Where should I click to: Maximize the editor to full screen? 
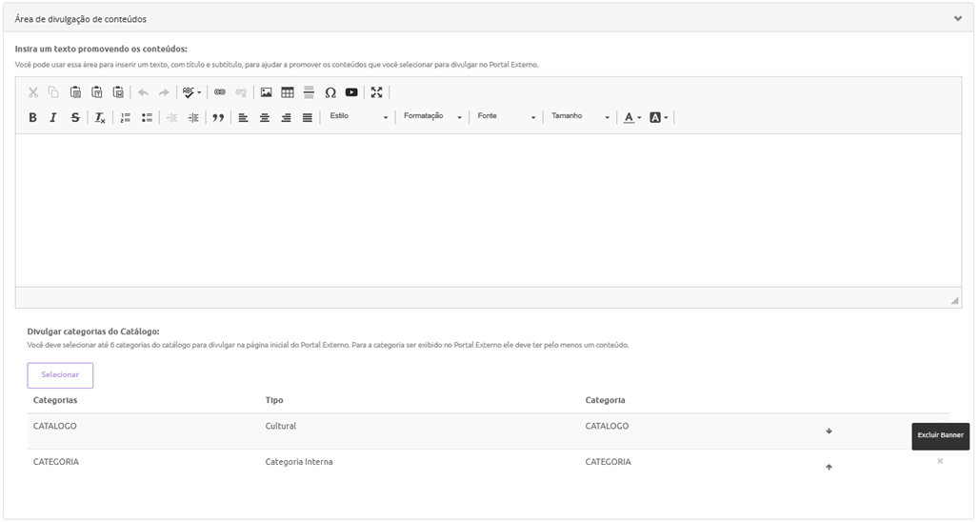[377, 92]
